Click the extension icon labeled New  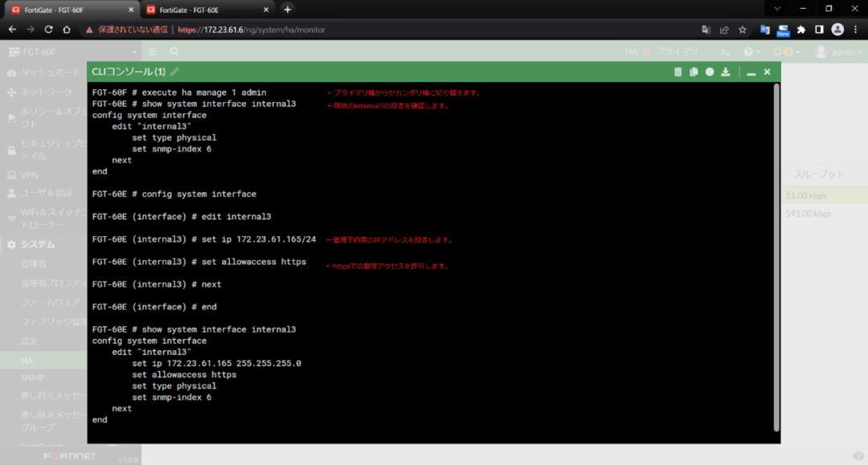(x=783, y=31)
